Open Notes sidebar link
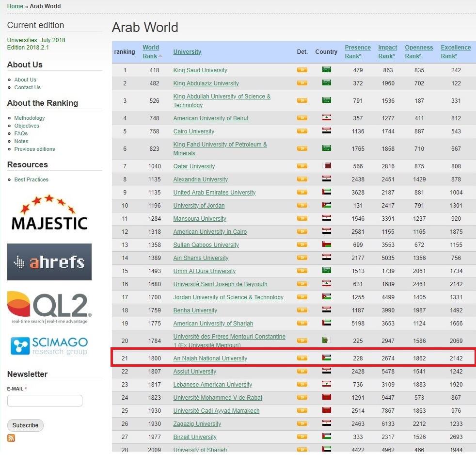This screenshot has width=476, height=455. 21,141
